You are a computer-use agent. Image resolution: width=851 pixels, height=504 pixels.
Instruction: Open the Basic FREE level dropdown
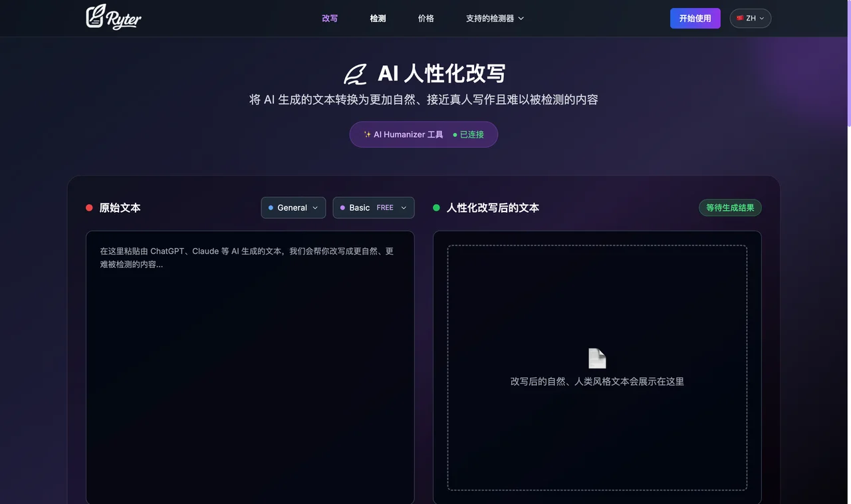374,207
